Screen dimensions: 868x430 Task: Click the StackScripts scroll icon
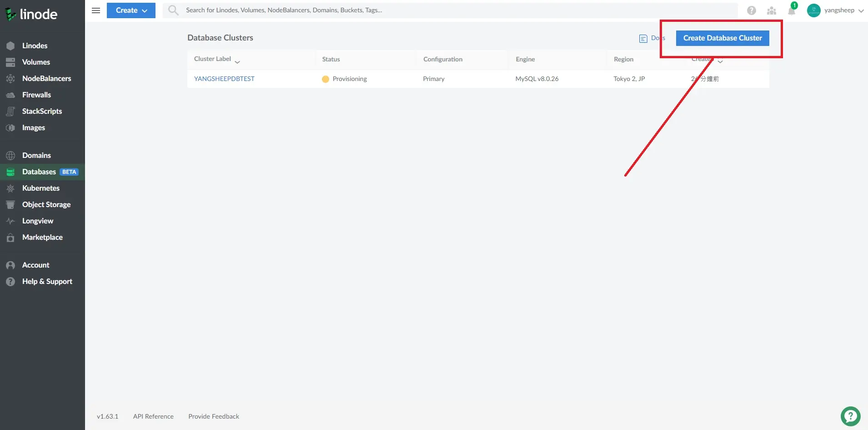10,111
